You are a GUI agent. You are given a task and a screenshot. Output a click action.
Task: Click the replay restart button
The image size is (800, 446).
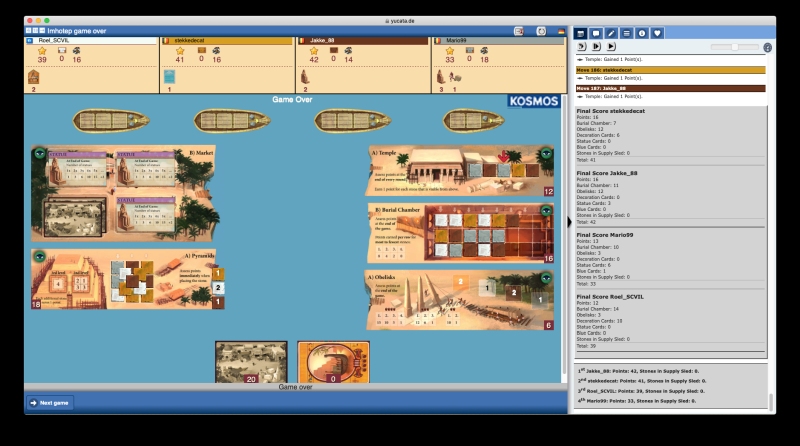[x=581, y=46]
